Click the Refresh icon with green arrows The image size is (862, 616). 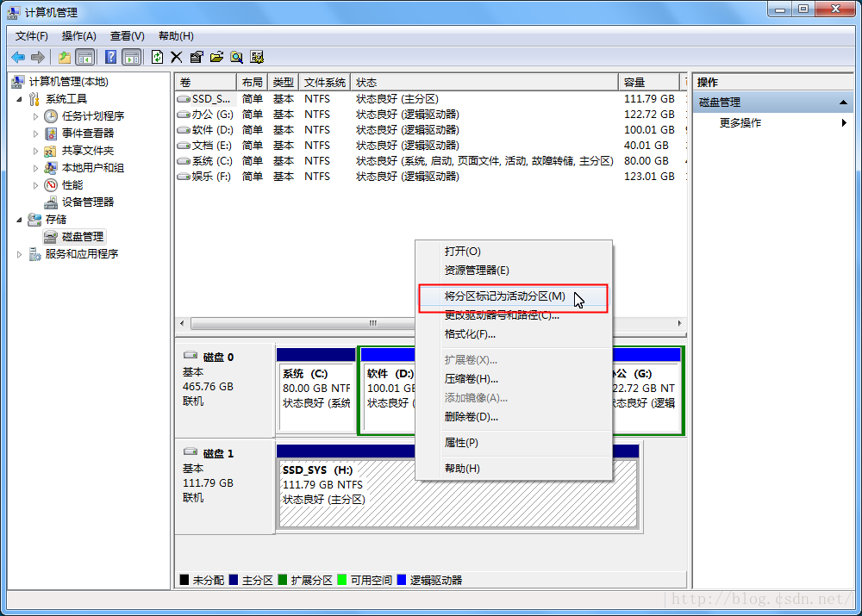157,57
